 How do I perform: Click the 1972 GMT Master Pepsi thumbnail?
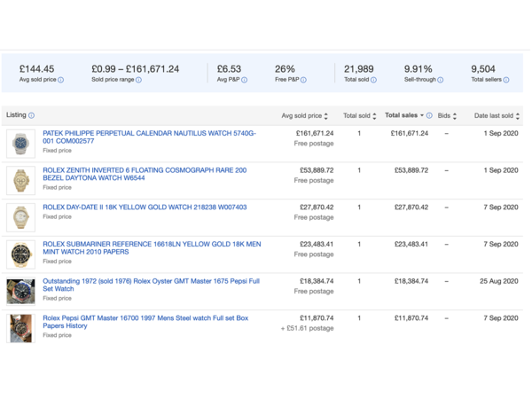tap(20, 292)
